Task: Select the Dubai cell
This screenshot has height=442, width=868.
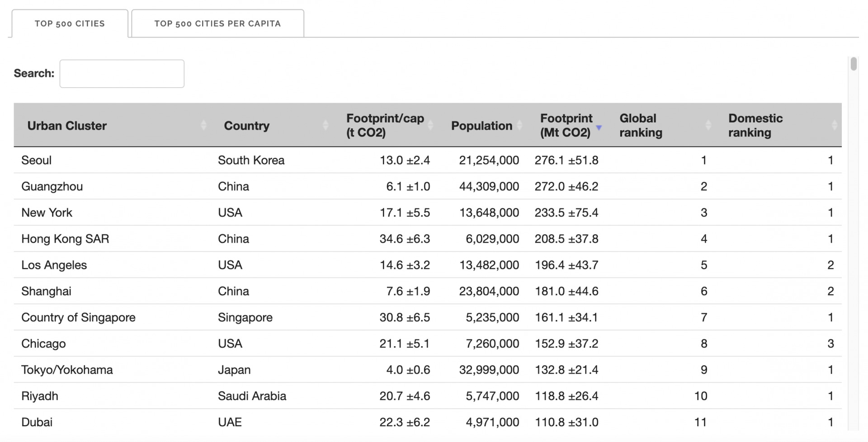Action: click(37, 422)
